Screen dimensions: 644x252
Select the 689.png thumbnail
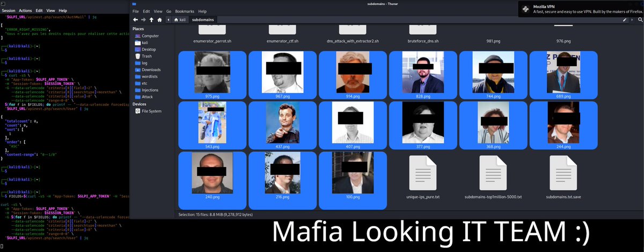(563, 71)
